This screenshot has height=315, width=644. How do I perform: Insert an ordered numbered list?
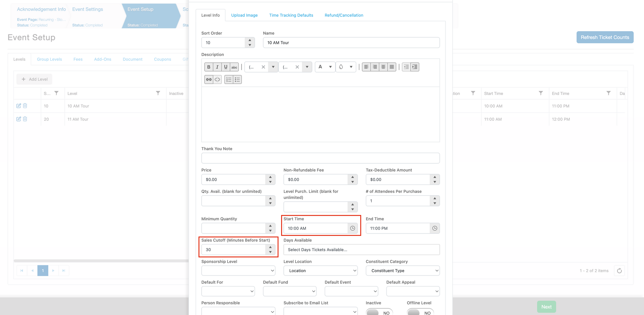(x=229, y=80)
